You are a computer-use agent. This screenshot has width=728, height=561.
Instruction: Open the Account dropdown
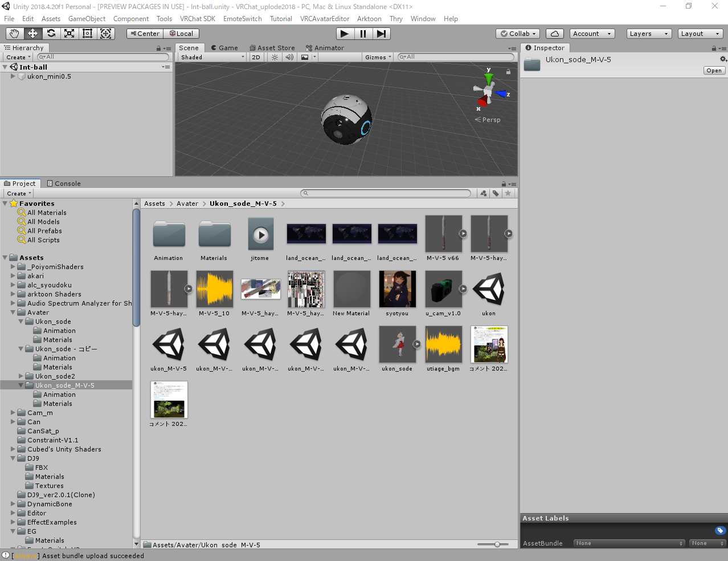(x=592, y=34)
